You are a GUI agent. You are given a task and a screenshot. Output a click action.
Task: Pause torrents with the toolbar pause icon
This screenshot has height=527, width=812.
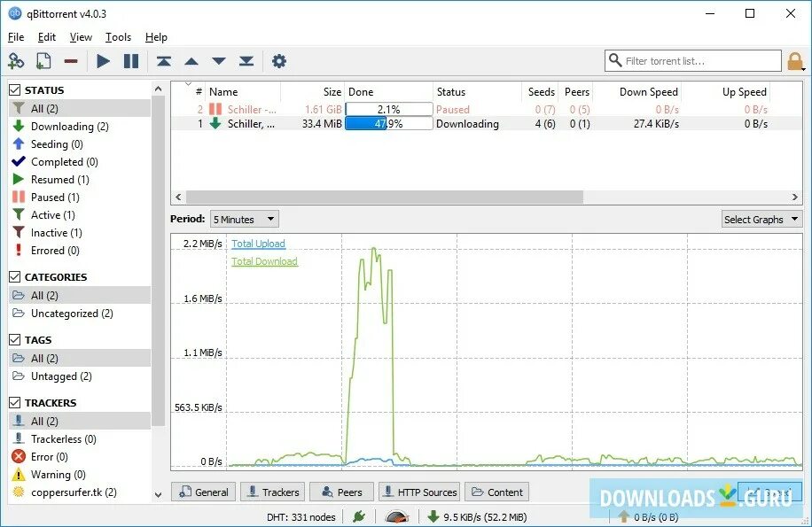(x=131, y=61)
